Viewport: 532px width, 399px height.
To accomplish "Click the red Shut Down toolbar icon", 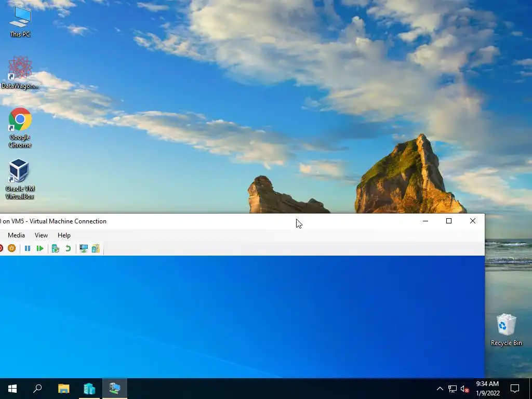I will [x=2, y=248].
